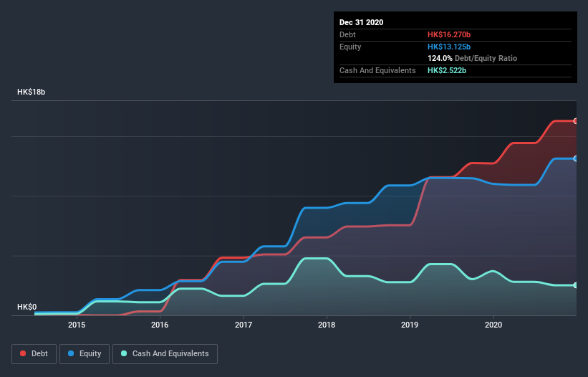Viewport: 588px width, 377px height.
Task: Toggle the Debt series legend button
Action: point(34,354)
